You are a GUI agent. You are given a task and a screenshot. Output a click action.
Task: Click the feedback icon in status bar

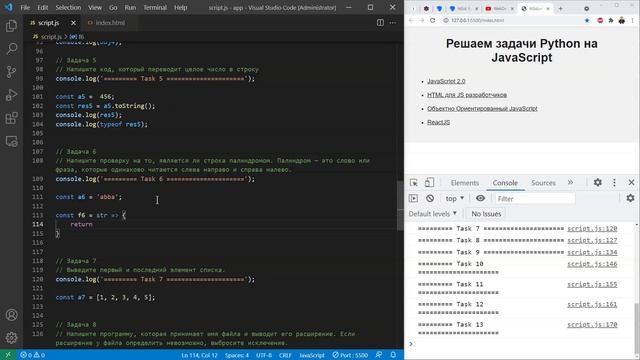coord(379,355)
